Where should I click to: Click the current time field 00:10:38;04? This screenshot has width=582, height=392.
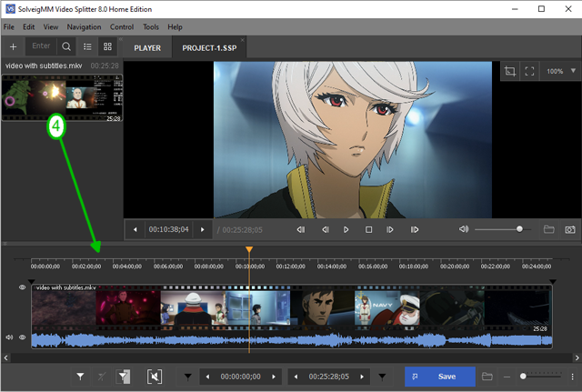(x=169, y=229)
